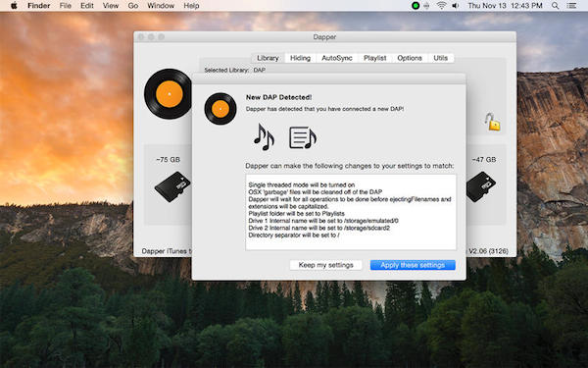Click the music notes icon in dialog

click(x=264, y=137)
